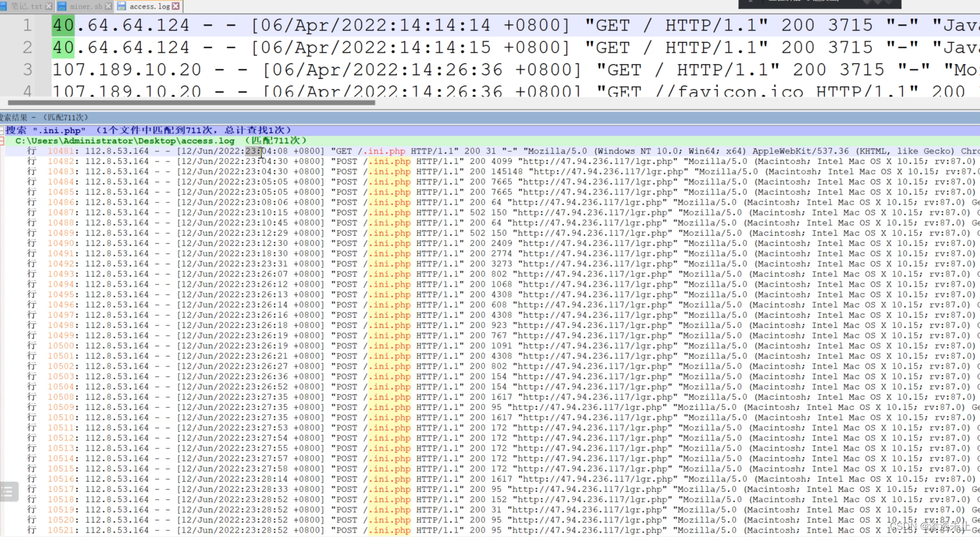The width and height of the screenshot is (980, 537).
Task: Close the miner.sh tab
Action: [x=108, y=6]
